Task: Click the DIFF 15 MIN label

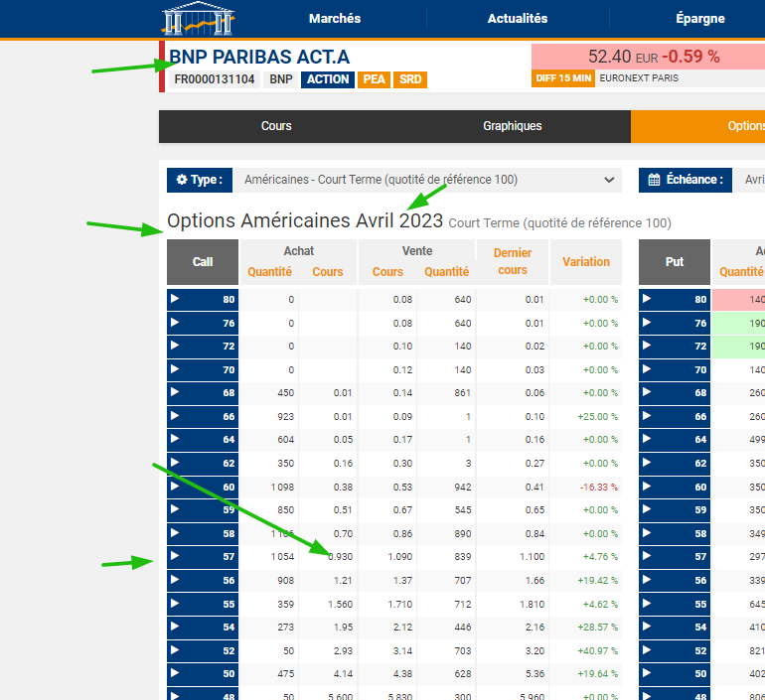Action: click(564, 77)
